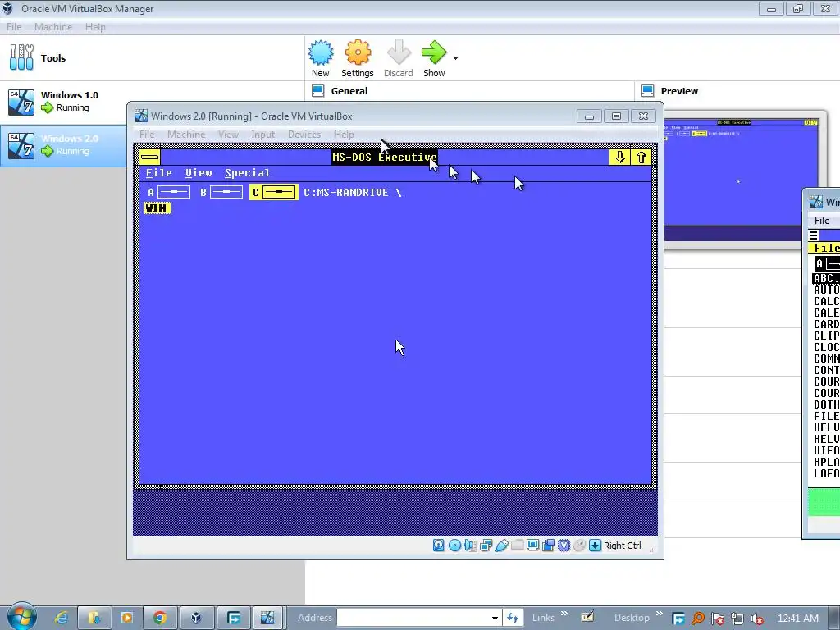Viewport: 840px width, 630px height.
Task: Open Input menu of Windows 2.0 VM window
Action: (263, 135)
